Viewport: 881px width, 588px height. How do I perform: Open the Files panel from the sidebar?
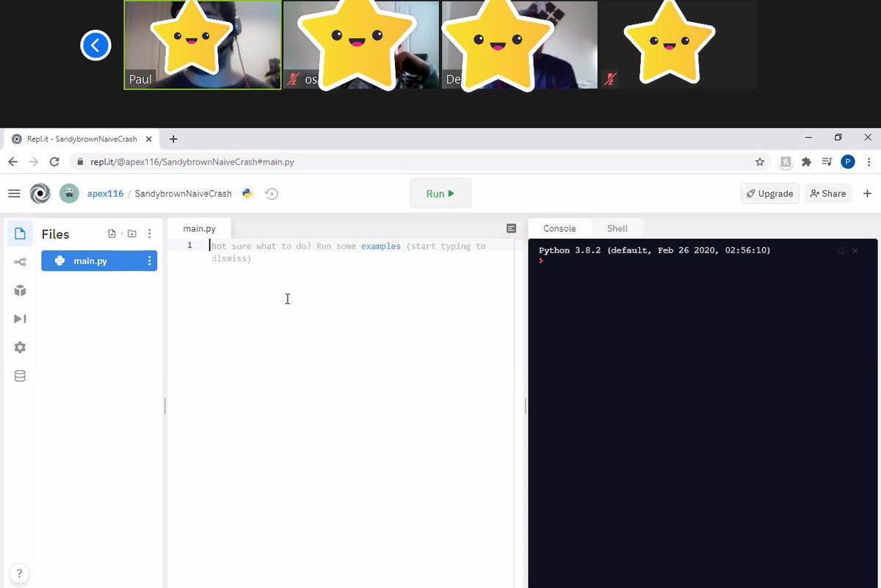20,233
